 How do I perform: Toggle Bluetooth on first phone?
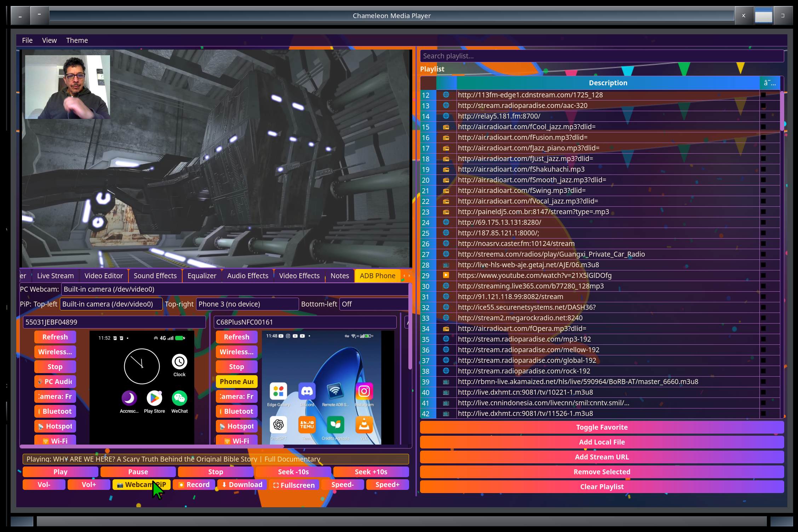[x=55, y=411]
